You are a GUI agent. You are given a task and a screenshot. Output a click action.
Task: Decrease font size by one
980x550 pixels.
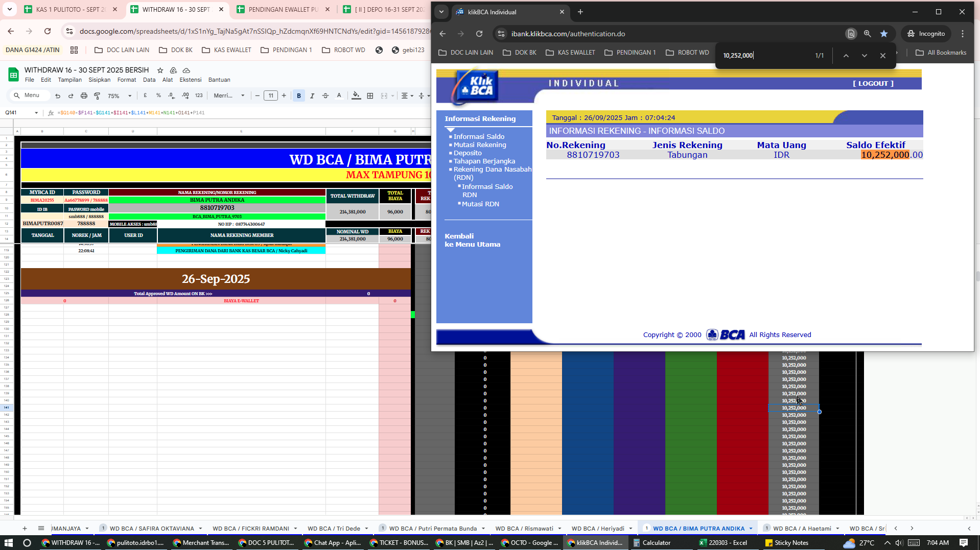(258, 95)
